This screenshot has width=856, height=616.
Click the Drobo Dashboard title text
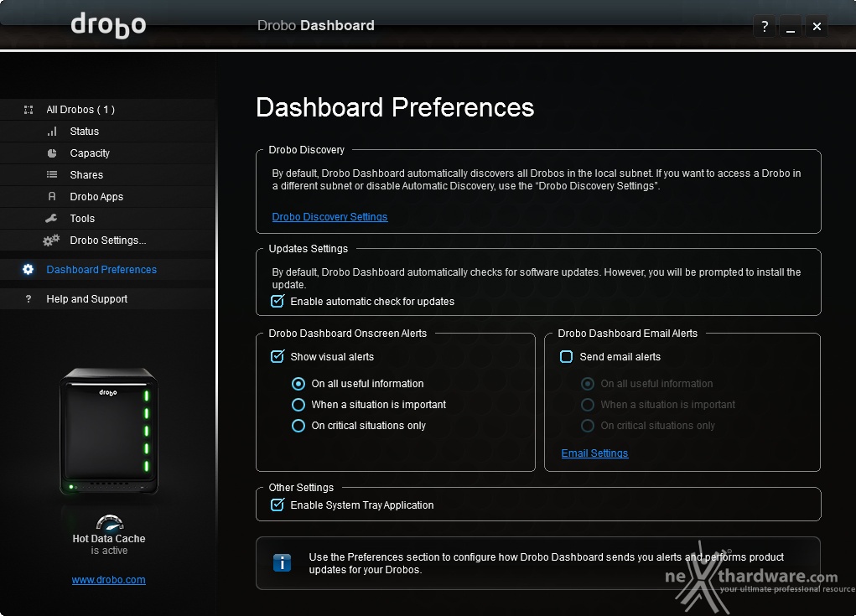tap(315, 25)
